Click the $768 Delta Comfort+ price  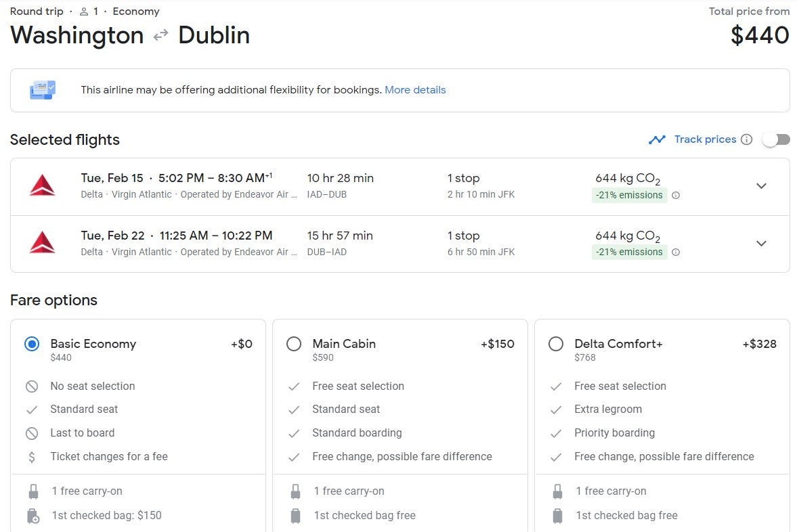(585, 358)
